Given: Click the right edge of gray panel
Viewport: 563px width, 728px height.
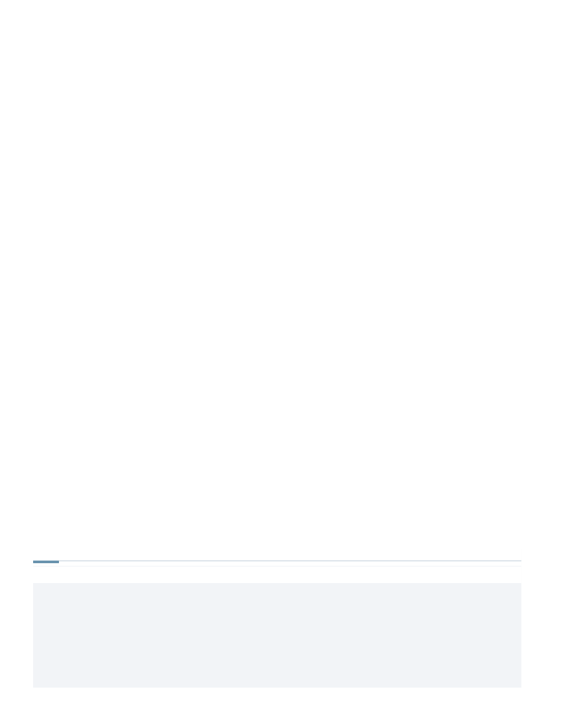Looking at the screenshot, I should [521, 635].
